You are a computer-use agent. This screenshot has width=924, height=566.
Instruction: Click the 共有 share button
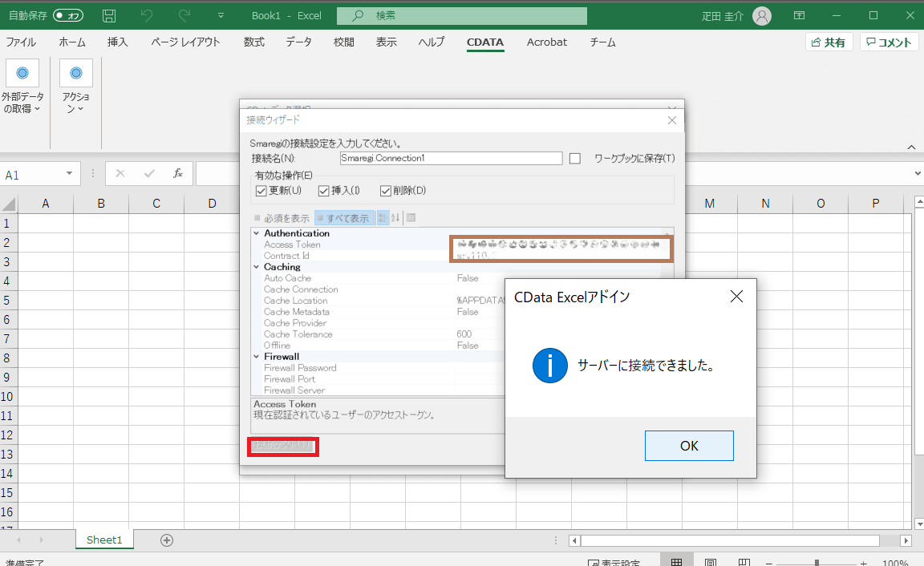[829, 42]
